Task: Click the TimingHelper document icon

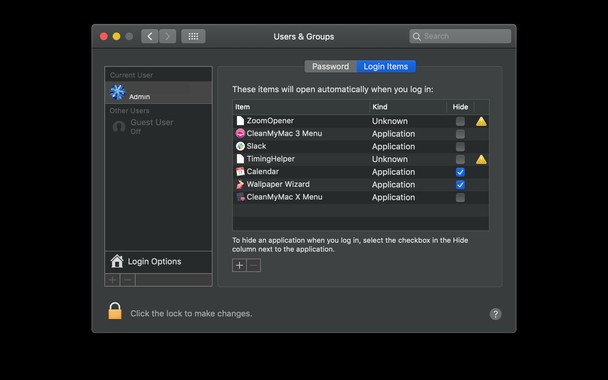Action: click(x=240, y=159)
